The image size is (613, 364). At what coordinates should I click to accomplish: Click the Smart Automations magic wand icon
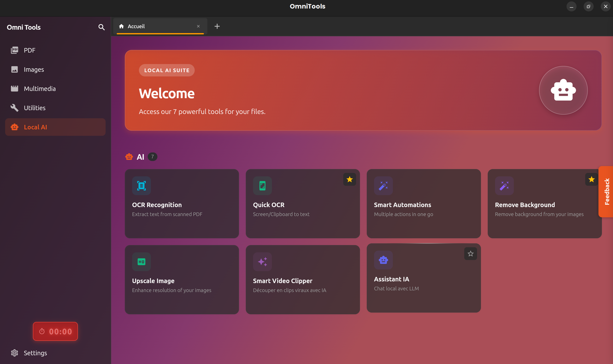click(x=383, y=186)
